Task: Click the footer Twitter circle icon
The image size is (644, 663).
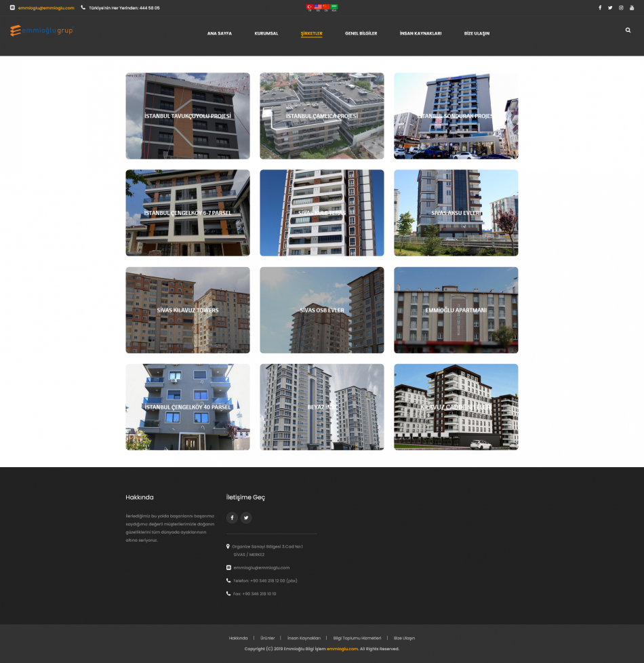Action: tap(246, 518)
